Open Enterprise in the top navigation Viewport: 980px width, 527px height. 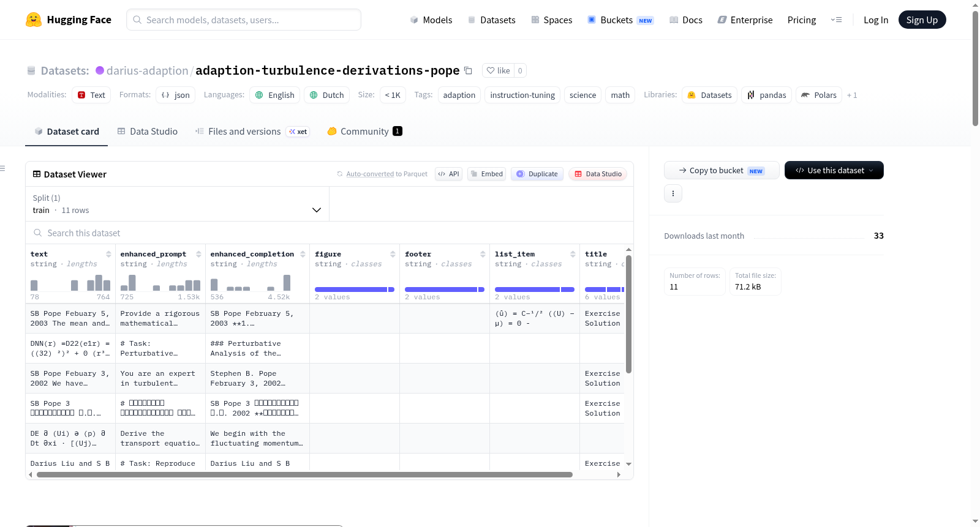(745, 20)
